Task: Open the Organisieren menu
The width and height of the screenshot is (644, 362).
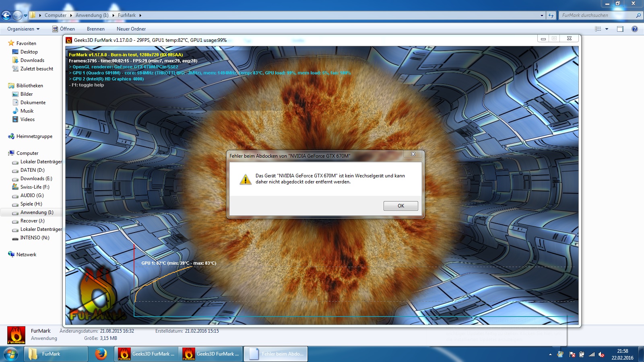Action: pyautogui.click(x=23, y=29)
